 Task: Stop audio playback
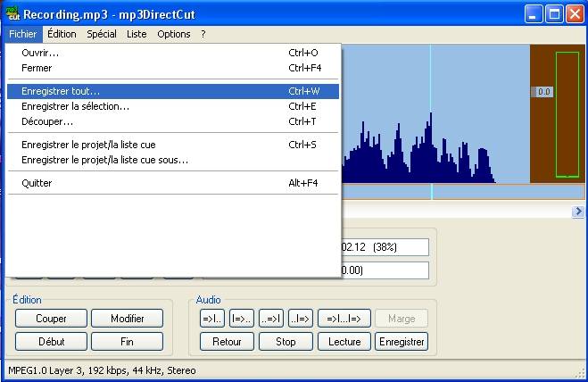coord(286,342)
